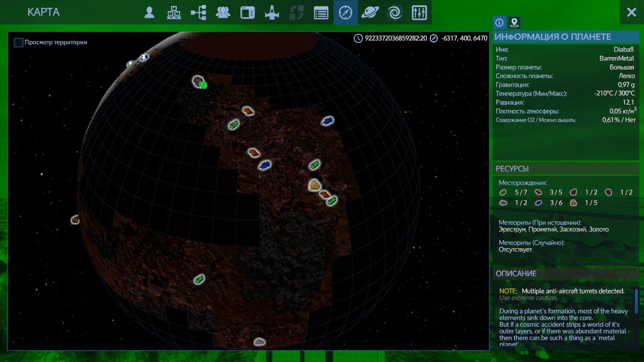
Task: Open the inventory crates tab icon
Action: tap(174, 13)
